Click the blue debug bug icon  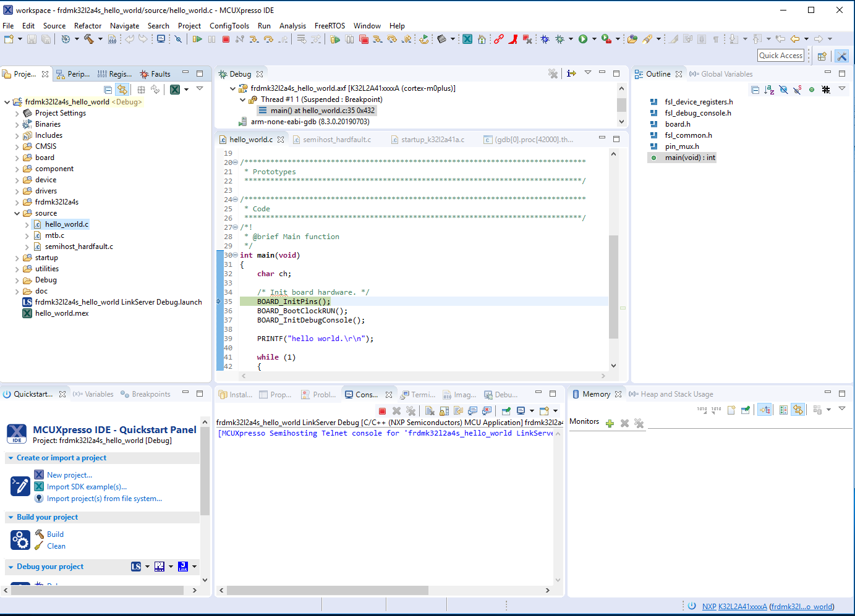point(545,39)
